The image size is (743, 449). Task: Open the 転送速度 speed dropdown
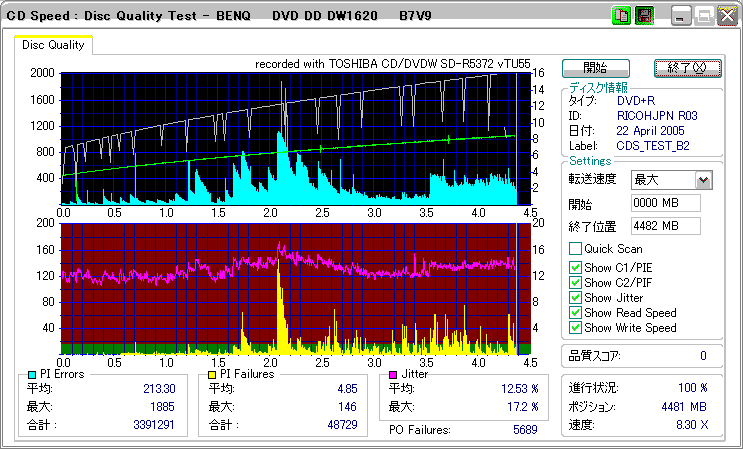click(703, 180)
